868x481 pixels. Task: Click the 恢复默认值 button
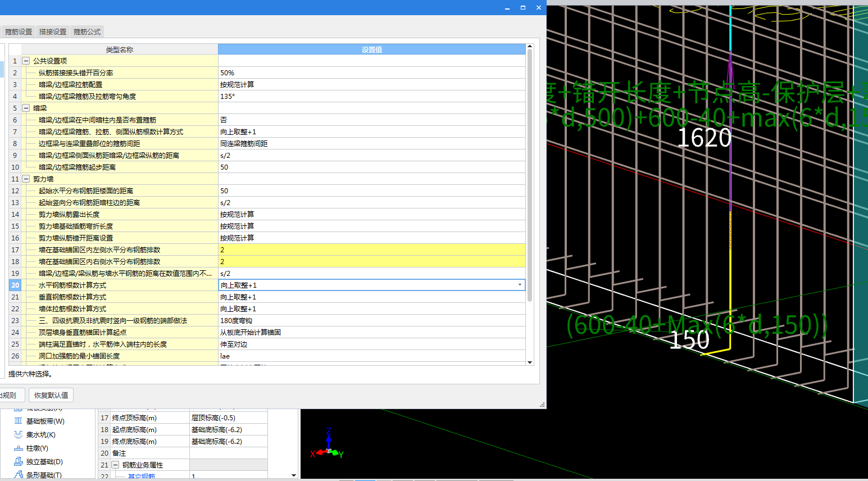(x=51, y=395)
